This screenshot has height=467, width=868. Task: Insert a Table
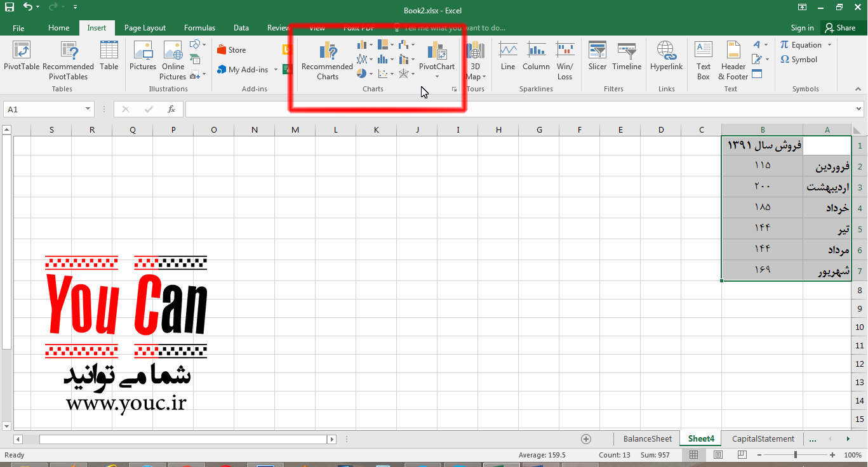pyautogui.click(x=109, y=56)
